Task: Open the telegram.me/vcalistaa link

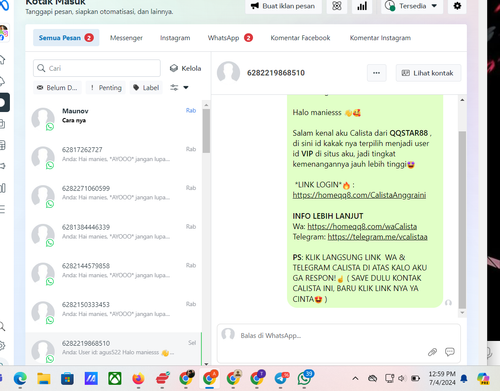Action: [x=377, y=237]
